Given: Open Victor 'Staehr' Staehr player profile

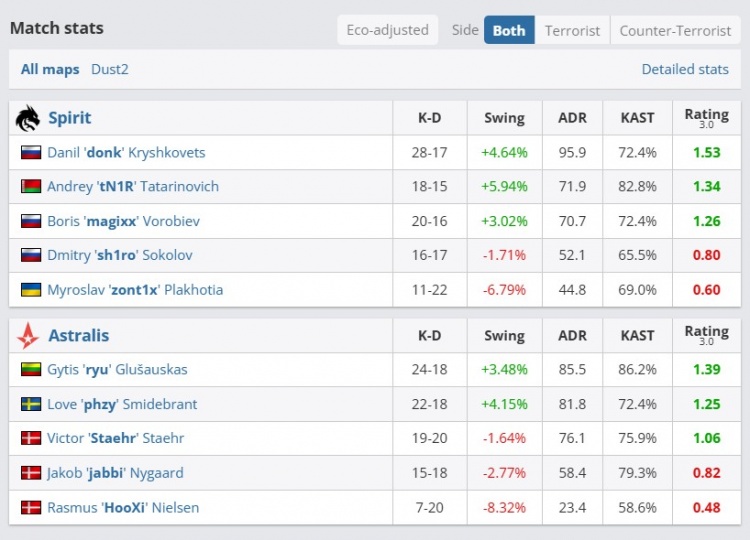Looking at the screenshot, I should [x=115, y=438].
